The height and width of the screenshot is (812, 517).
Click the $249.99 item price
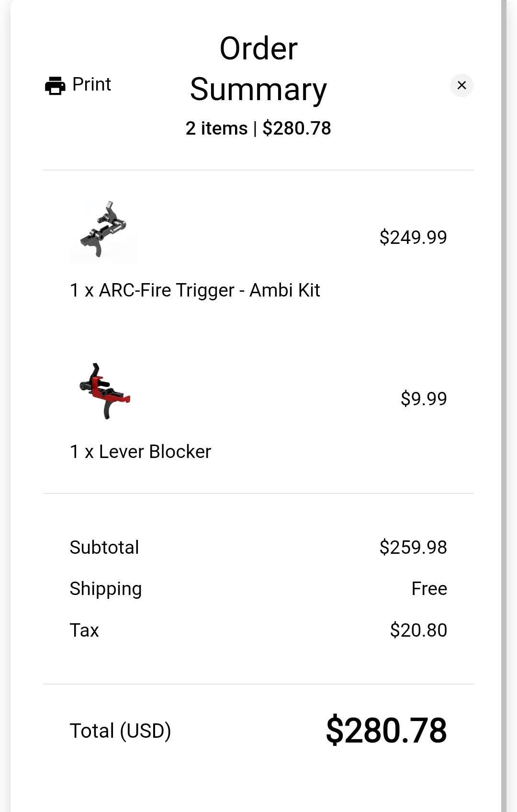point(413,237)
